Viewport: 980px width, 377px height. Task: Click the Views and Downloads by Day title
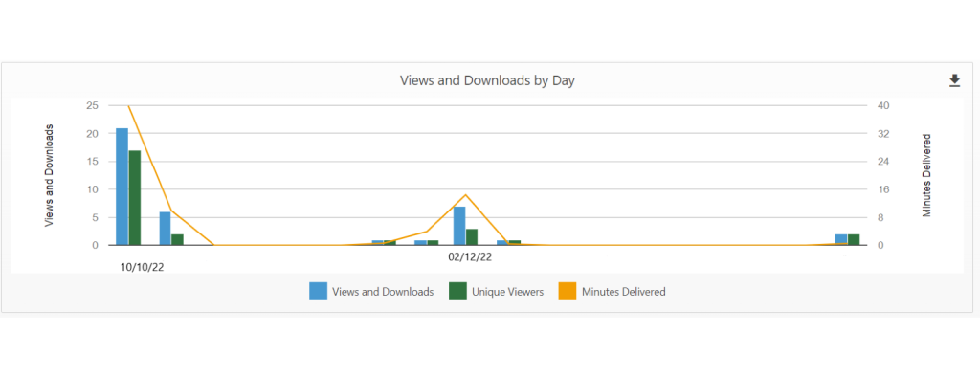[x=487, y=80]
